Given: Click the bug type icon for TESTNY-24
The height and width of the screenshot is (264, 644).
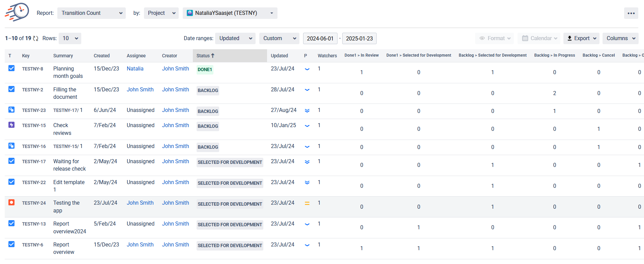Looking at the screenshot, I should (x=11, y=202).
